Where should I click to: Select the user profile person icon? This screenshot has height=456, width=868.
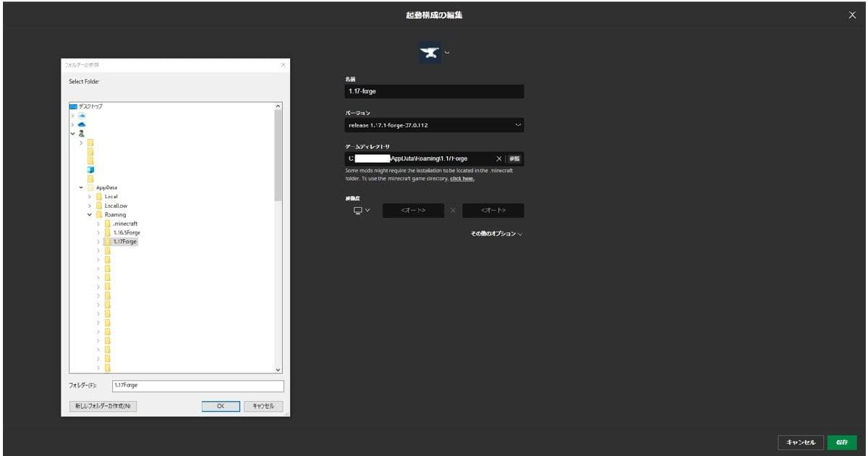pos(82,133)
